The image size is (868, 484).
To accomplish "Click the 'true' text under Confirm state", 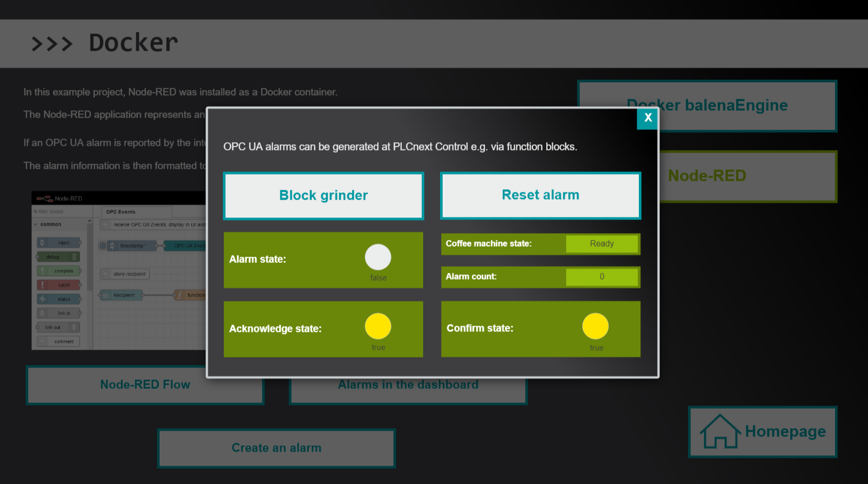I will click(596, 348).
